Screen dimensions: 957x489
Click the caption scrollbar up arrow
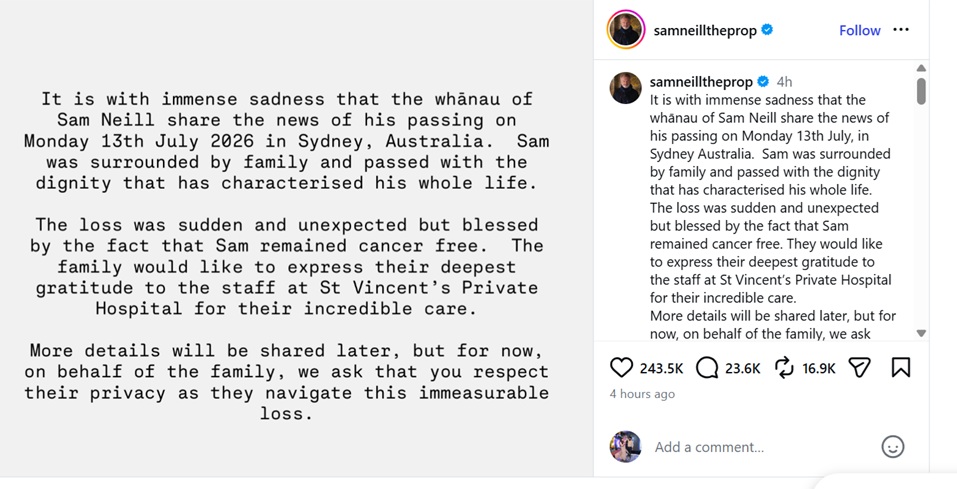click(x=921, y=68)
